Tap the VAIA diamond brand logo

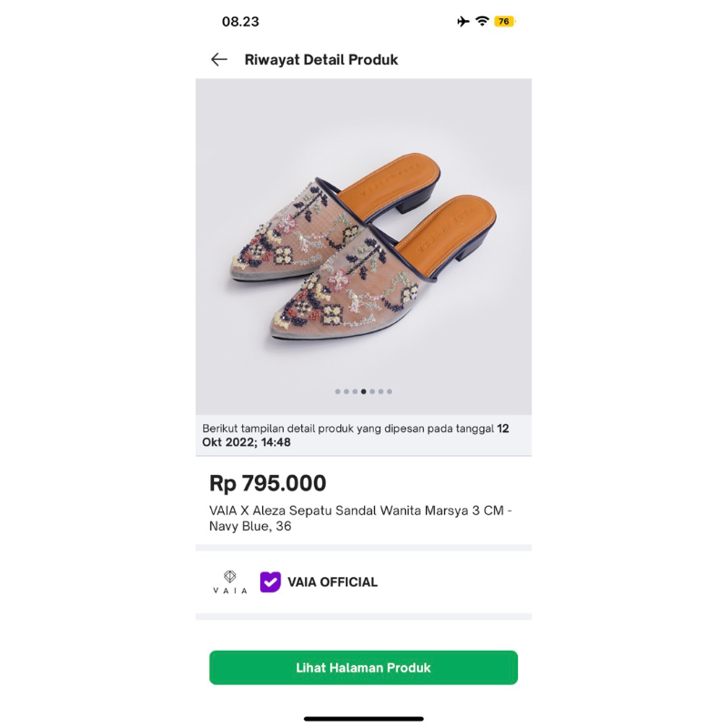point(229,581)
